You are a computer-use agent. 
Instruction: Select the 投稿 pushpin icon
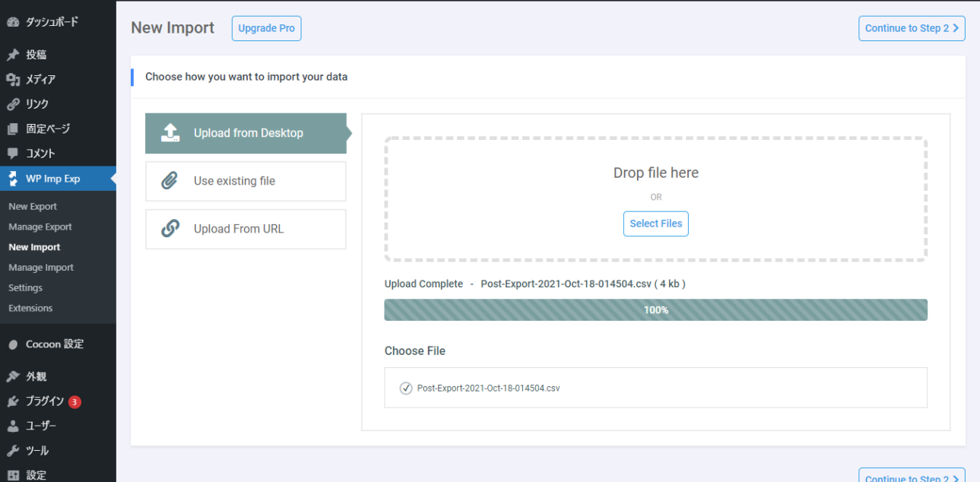click(x=12, y=54)
